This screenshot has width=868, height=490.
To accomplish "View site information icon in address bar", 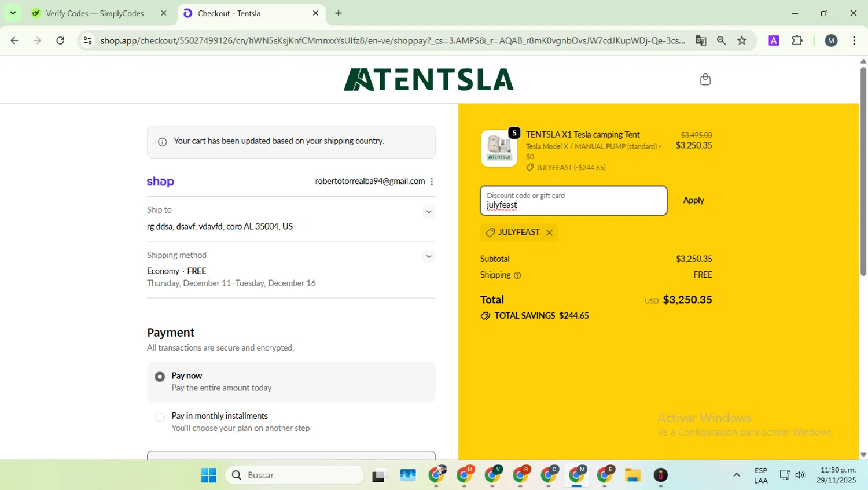I will [x=87, y=40].
